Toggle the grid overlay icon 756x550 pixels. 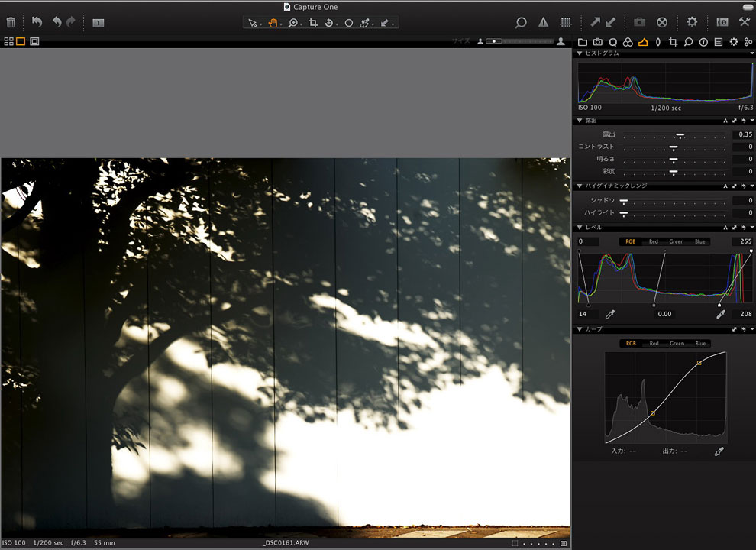566,23
